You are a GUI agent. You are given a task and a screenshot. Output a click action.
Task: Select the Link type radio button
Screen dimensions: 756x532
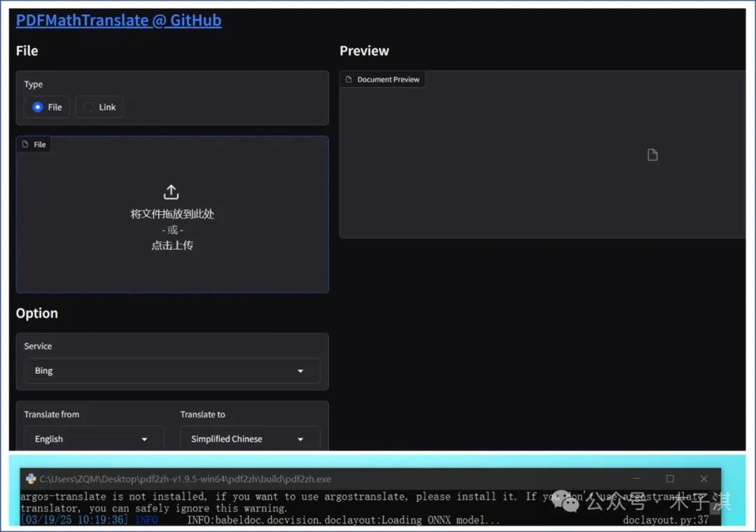pyautogui.click(x=89, y=107)
